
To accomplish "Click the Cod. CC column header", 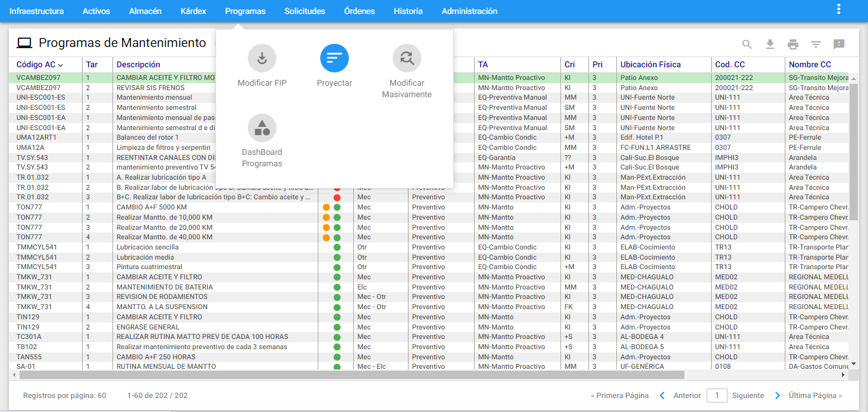I will tap(730, 65).
